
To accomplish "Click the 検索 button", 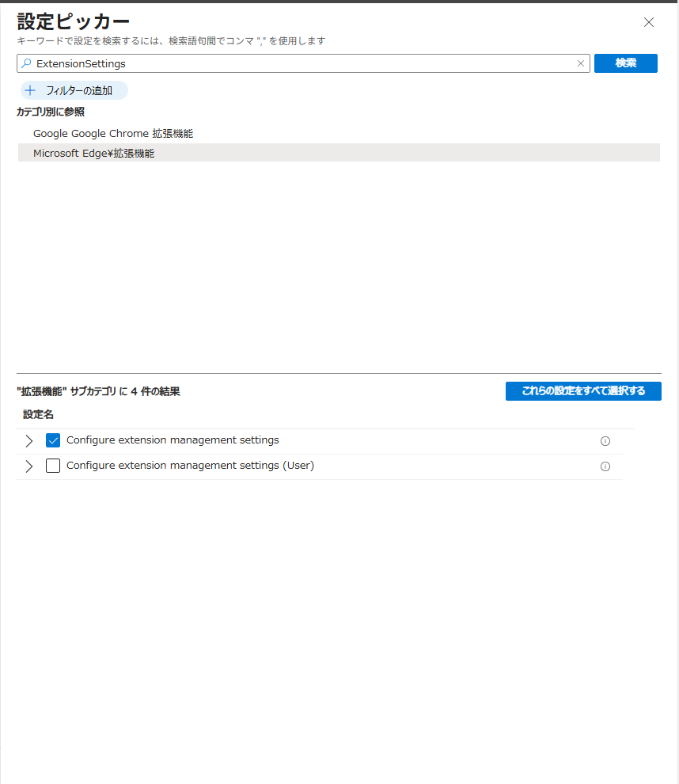I will pyautogui.click(x=625, y=63).
